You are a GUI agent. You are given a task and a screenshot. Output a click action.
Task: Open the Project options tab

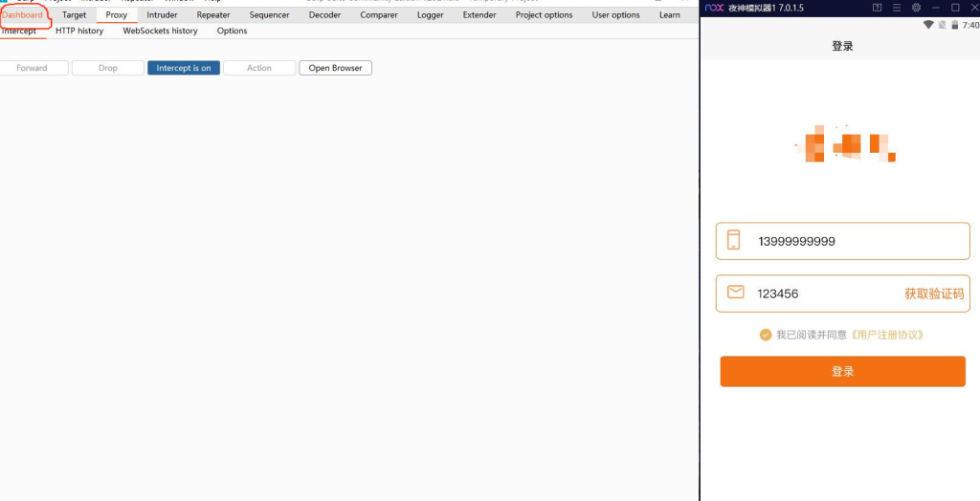[x=544, y=15]
